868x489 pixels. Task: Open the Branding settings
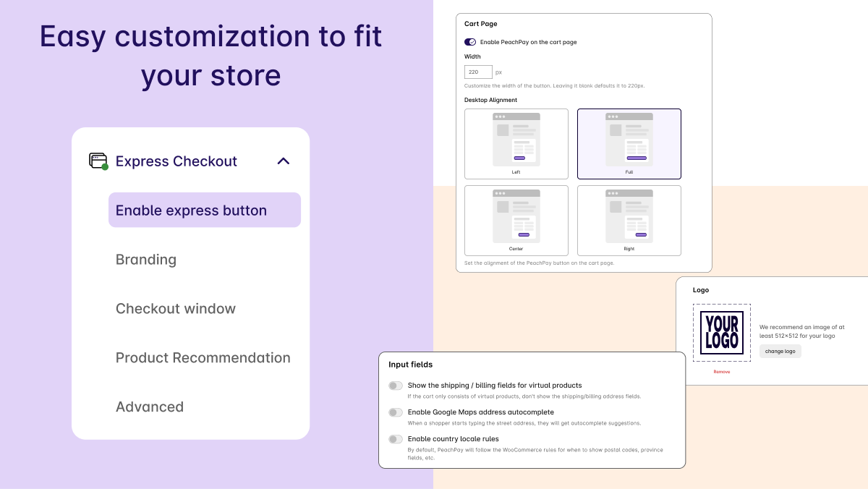click(x=146, y=259)
